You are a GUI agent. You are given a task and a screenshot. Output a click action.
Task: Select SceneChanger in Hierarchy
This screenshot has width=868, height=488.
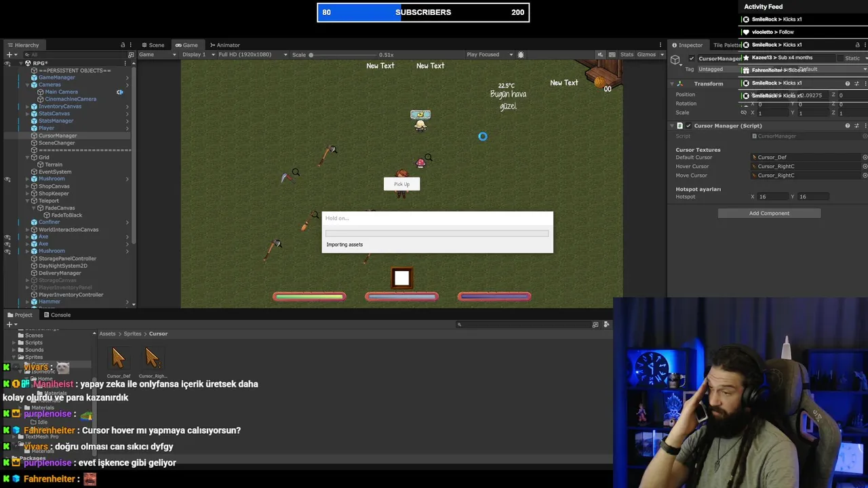click(x=57, y=143)
